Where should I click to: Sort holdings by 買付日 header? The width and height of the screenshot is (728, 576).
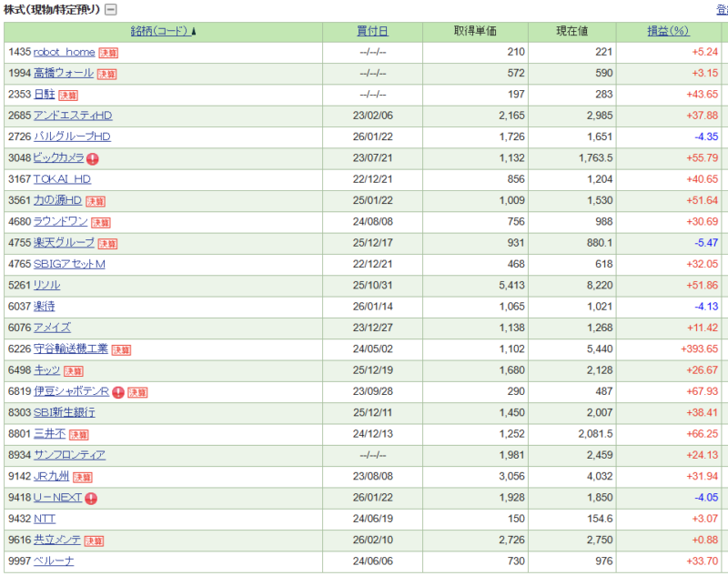click(x=372, y=31)
